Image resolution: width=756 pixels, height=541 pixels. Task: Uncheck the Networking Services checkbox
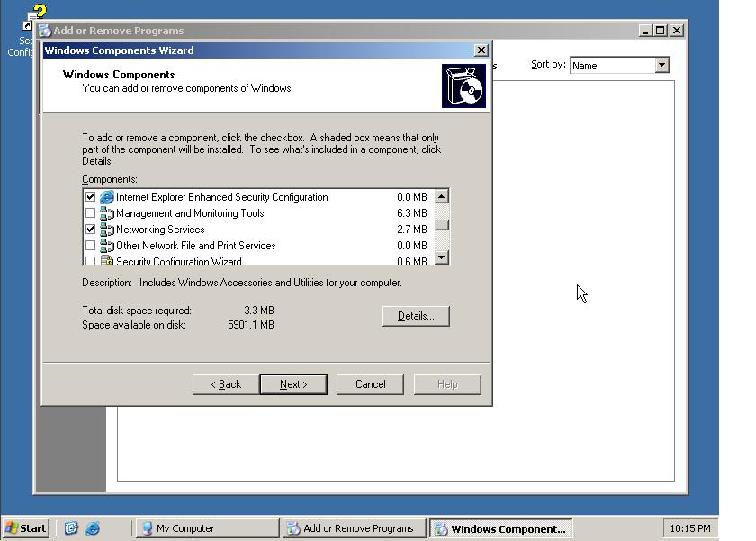pos(90,229)
